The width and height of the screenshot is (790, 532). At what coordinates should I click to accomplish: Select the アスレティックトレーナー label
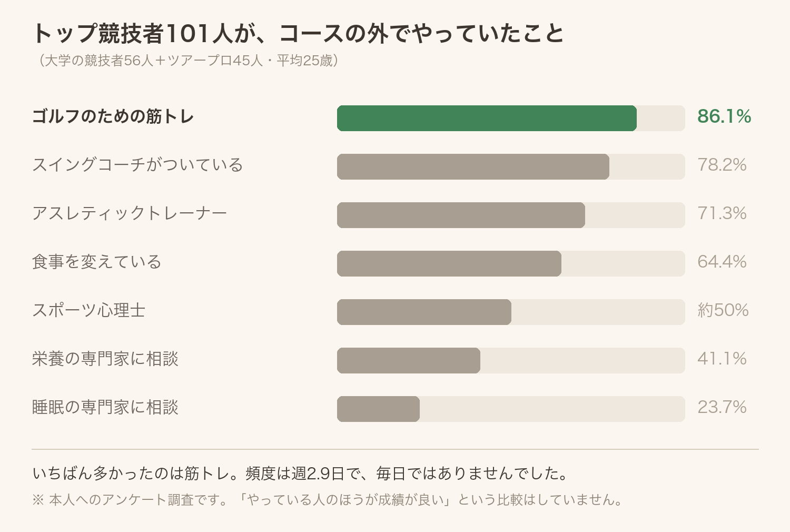coord(130,213)
